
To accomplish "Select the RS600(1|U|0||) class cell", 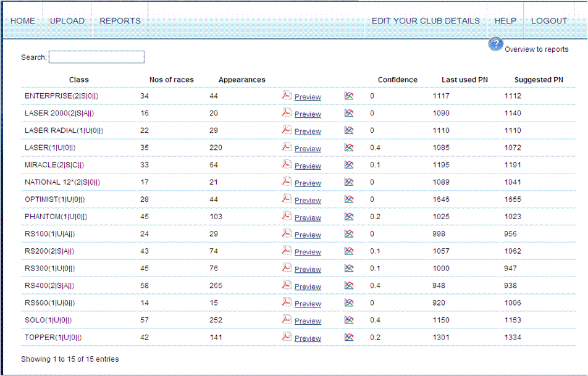I will tap(49, 303).
